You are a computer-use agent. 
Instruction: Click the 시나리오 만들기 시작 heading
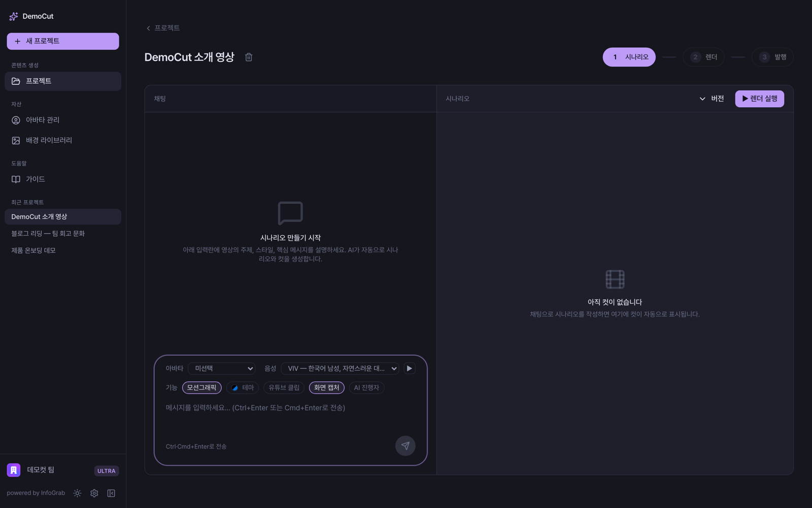tap(290, 238)
